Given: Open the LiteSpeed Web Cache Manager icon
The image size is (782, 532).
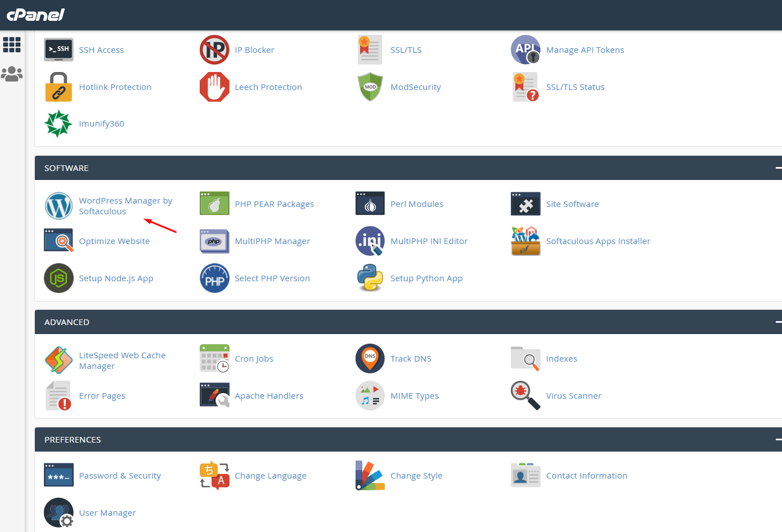Looking at the screenshot, I should click(59, 360).
